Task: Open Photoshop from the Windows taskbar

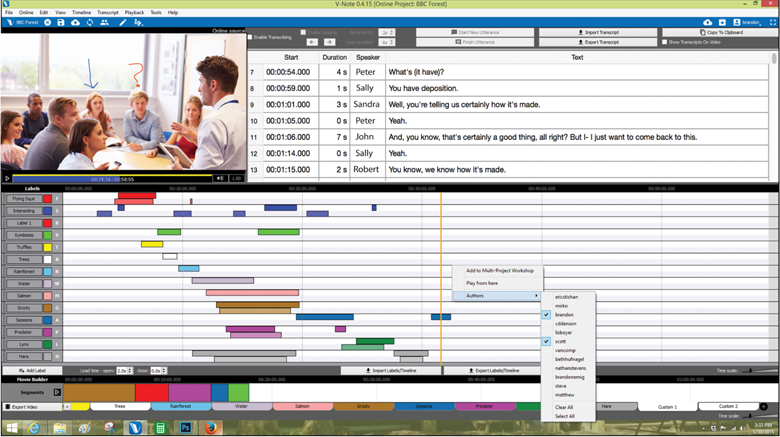Action: coord(185,427)
